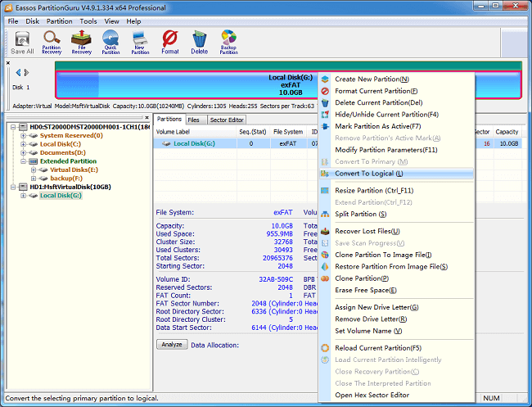Launch the File Recovery tool

(x=81, y=41)
